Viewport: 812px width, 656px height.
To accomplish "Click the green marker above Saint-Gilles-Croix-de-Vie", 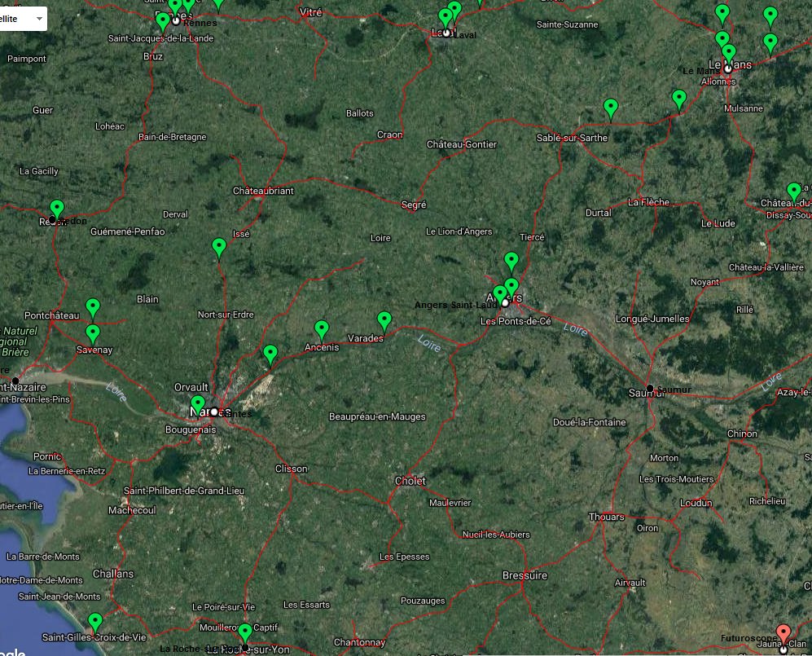I will click(x=95, y=623).
